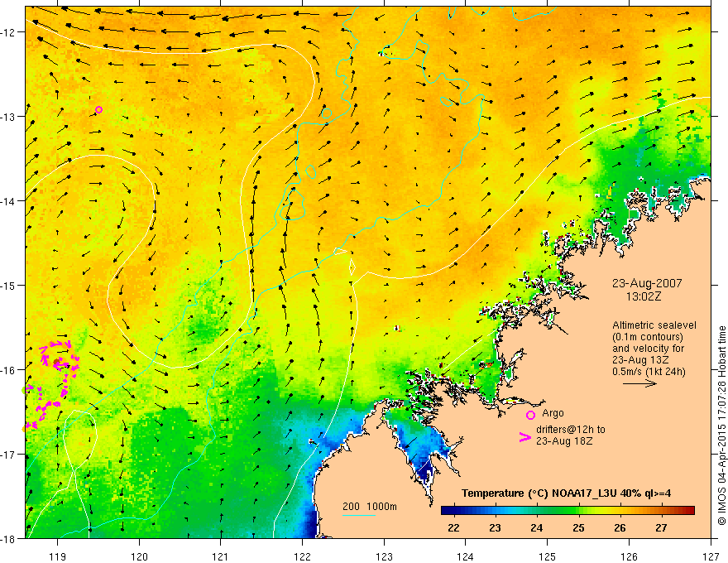Click the '(0.1m contours)' text line

648,337
